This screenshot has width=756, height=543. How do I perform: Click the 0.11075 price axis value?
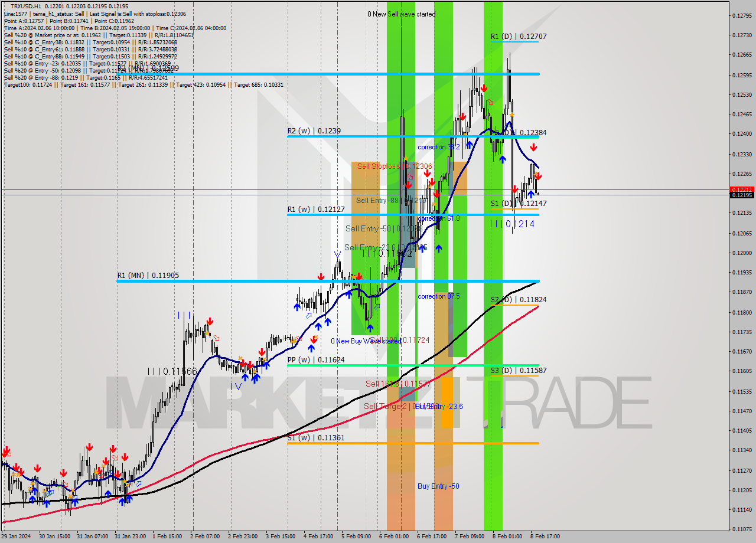(x=742, y=529)
